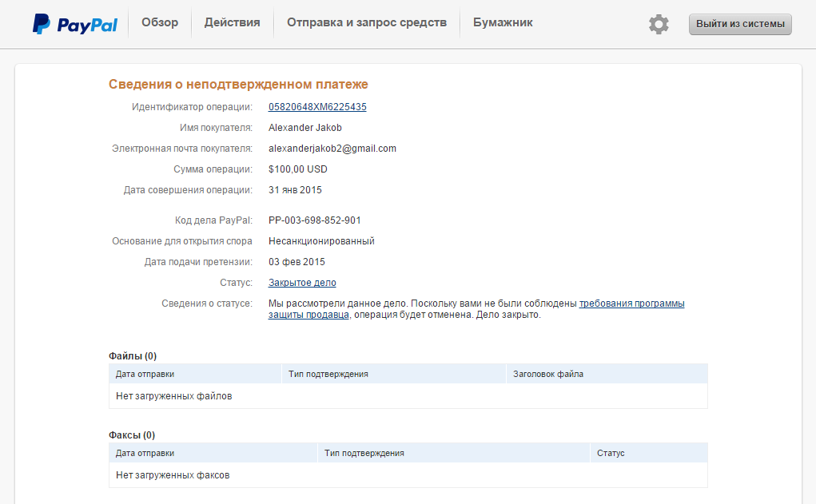Viewport: 816px width, 504px height.
Task: Click the Выйти из системы button
Action: (740, 24)
